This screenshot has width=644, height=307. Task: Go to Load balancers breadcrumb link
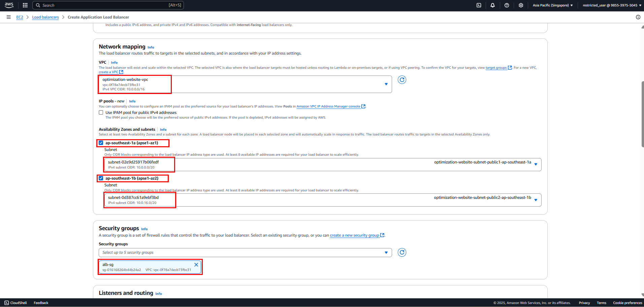(45, 17)
